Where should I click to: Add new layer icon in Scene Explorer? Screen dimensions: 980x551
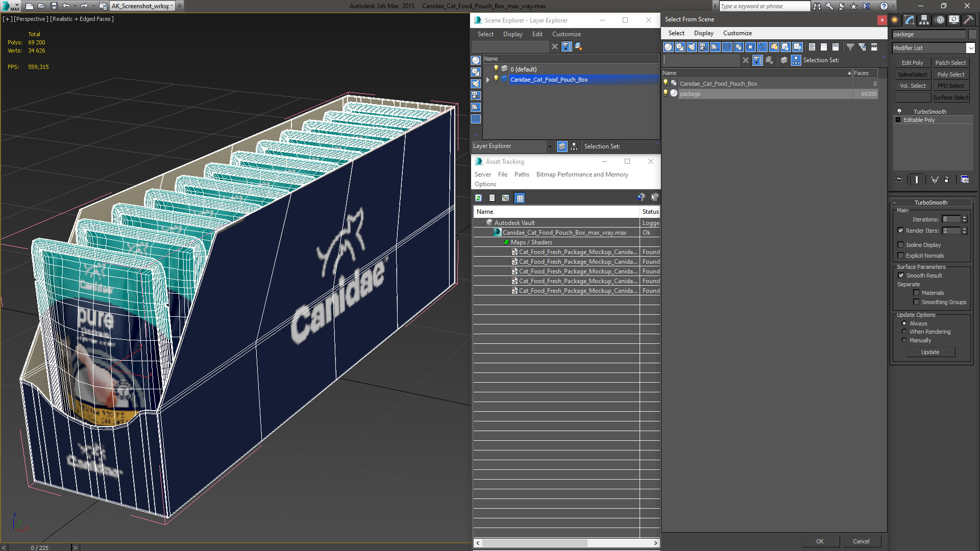click(578, 46)
